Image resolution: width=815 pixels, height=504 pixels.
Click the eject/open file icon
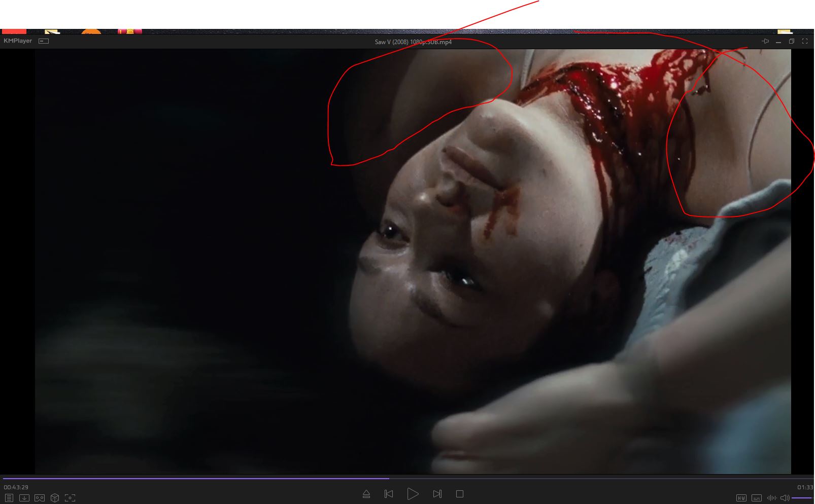pyautogui.click(x=366, y=494)
